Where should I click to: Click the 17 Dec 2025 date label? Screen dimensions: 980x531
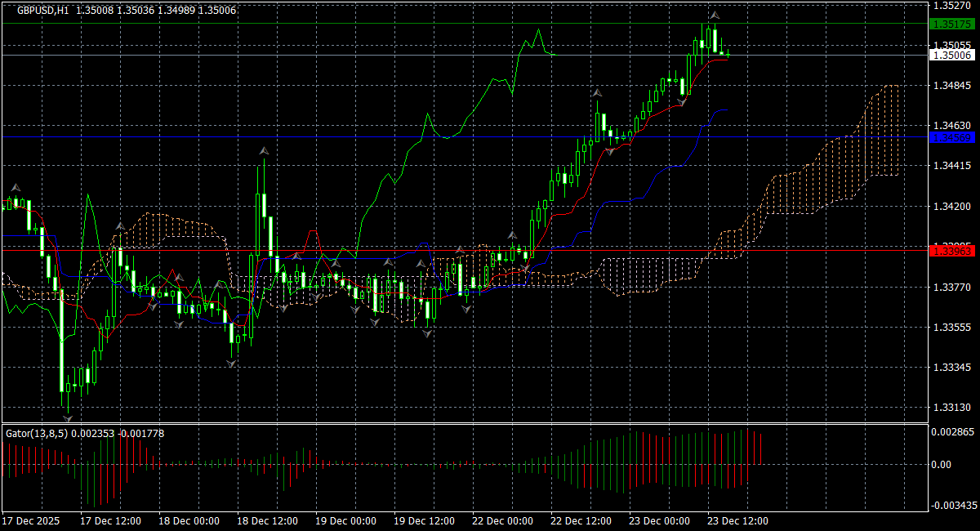(x=30, y=520)
